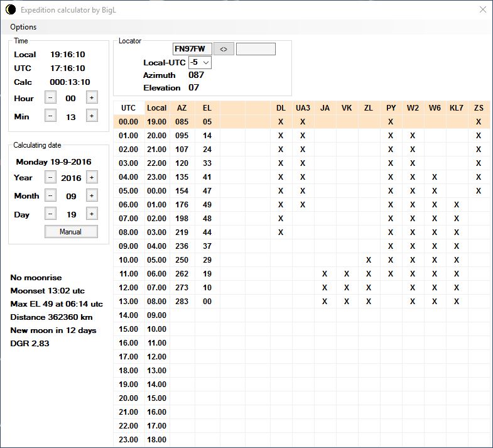Increase the Min value with plus
Image resolution: width=493 pixels, height=448 pixels.
click(x=92, y=116)
